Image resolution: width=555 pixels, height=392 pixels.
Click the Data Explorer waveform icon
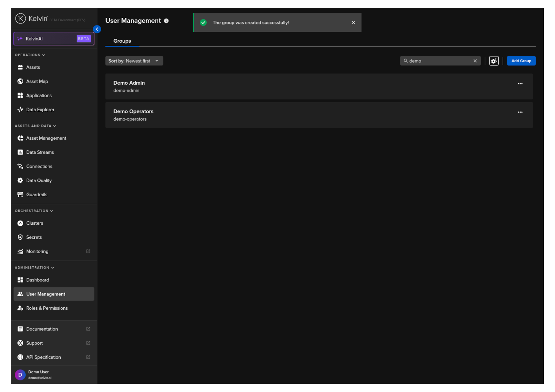[x=20, y=110]
